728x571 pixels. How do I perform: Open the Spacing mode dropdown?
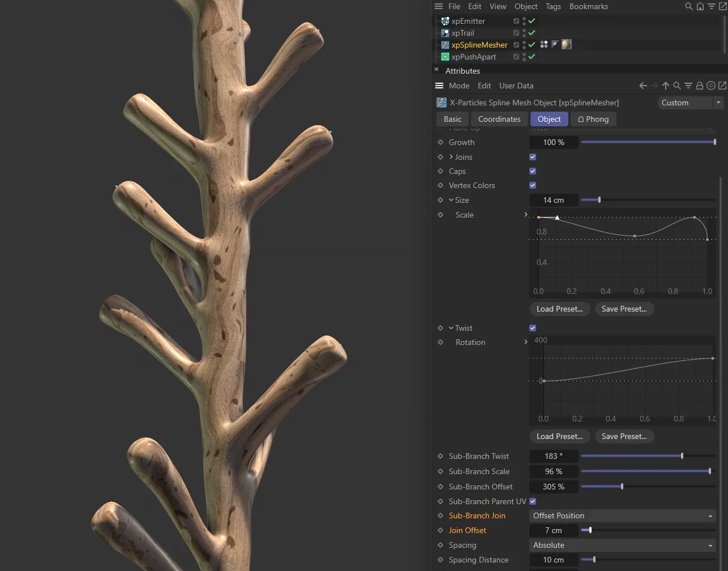point(622,545)
